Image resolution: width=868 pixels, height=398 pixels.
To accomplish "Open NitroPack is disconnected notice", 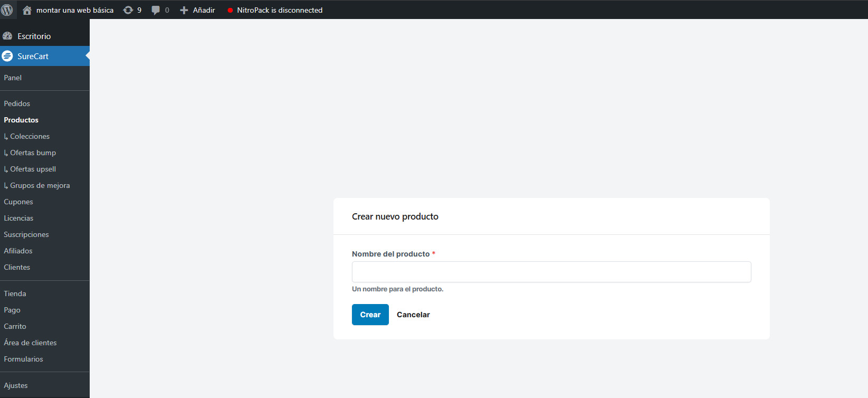I will tap(279, 10).
